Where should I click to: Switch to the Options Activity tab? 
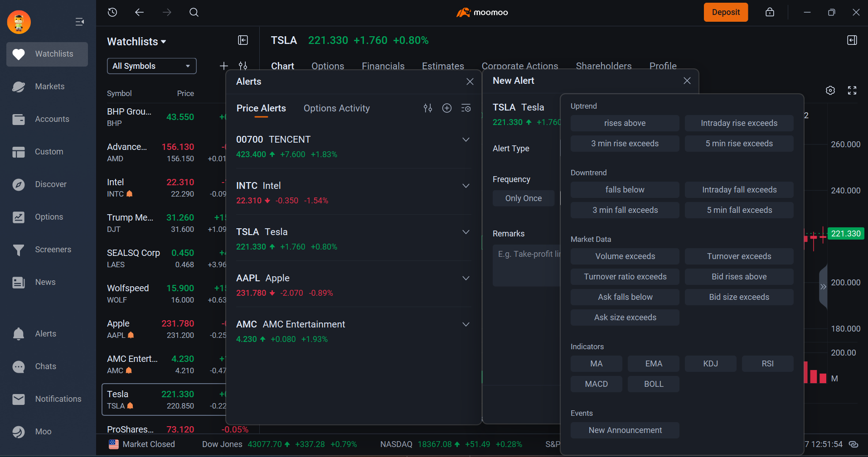click(x=337, y=108)
